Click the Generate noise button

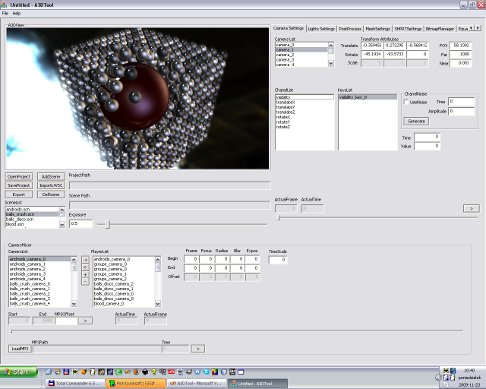[416, 121]
